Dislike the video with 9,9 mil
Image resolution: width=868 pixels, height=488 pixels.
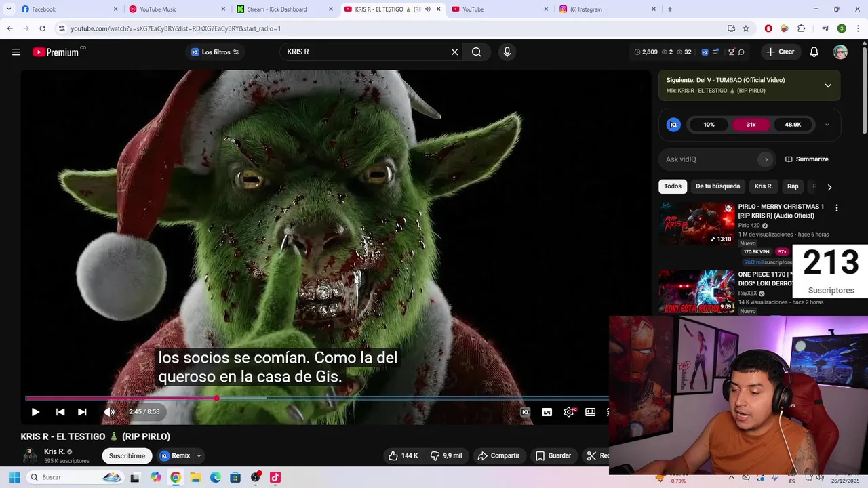pos(447,456)
